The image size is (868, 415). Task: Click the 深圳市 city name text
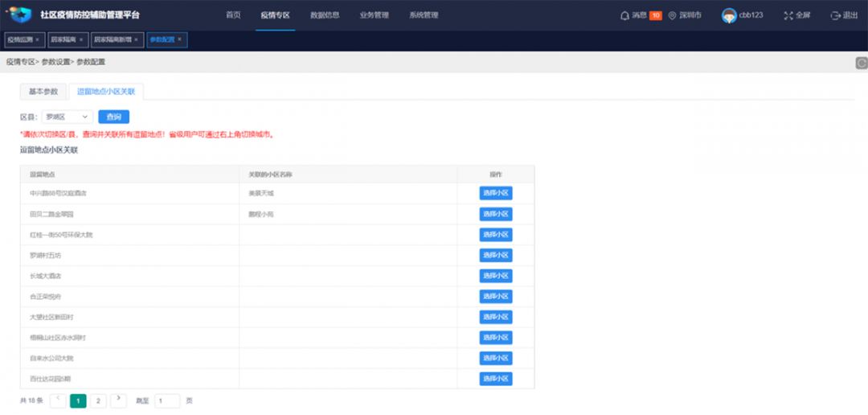pos(690,15)
